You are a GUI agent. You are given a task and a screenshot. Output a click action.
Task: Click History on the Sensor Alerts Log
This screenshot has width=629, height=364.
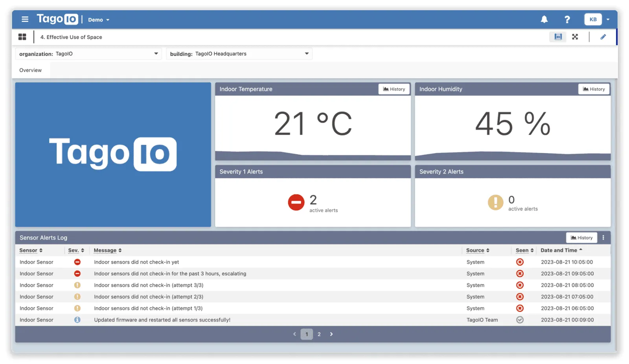[x=581, y=237]
